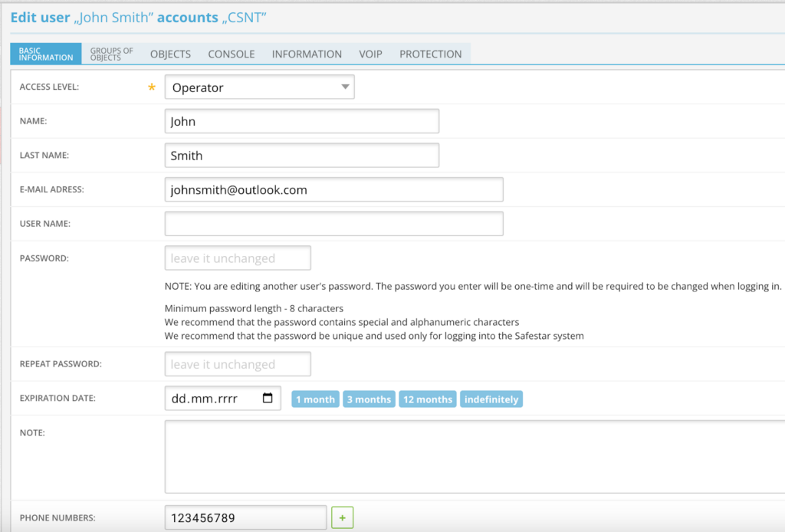Switch to the Groups of Objects tab

click(x=111, y=54)
